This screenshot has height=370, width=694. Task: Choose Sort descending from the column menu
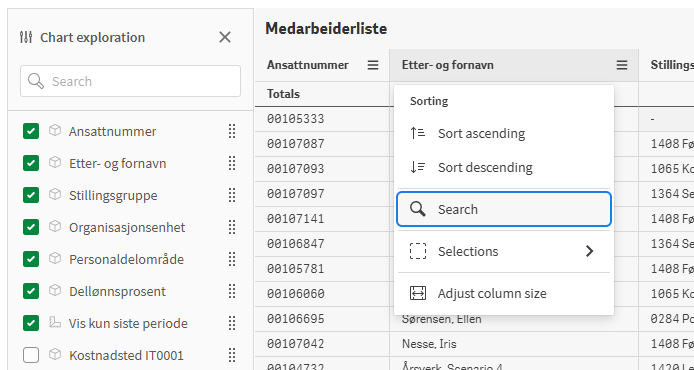[x=504, y=167]
